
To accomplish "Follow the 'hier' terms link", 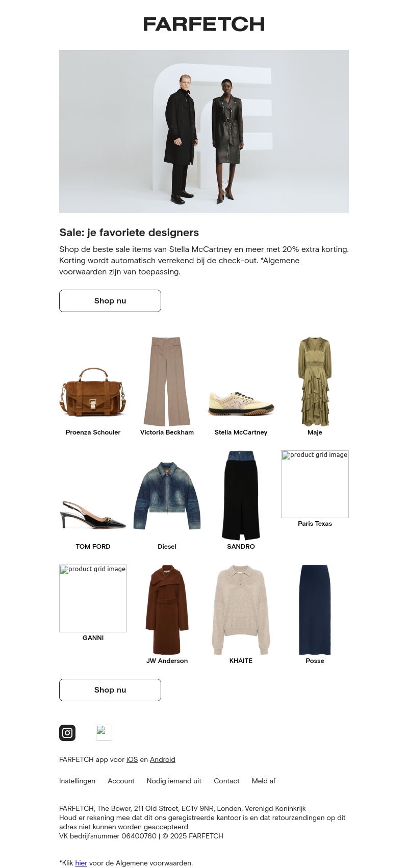I will point(81,863).
